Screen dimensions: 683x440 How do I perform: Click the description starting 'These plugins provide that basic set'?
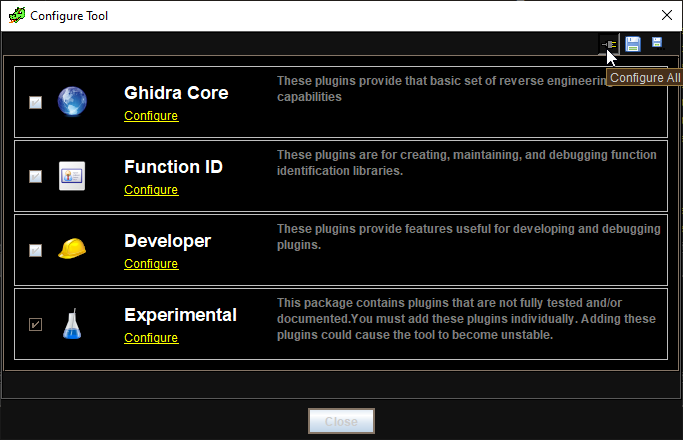coord(442,89)
